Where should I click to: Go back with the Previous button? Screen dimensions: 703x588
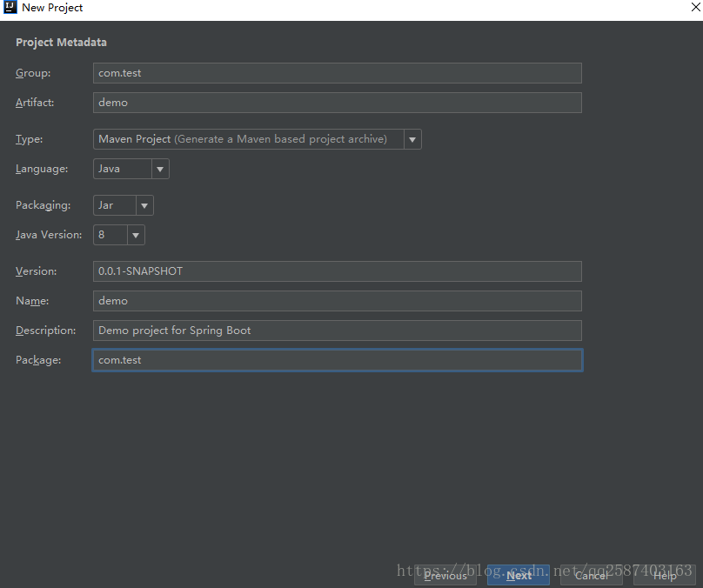(x=445, y=575)
